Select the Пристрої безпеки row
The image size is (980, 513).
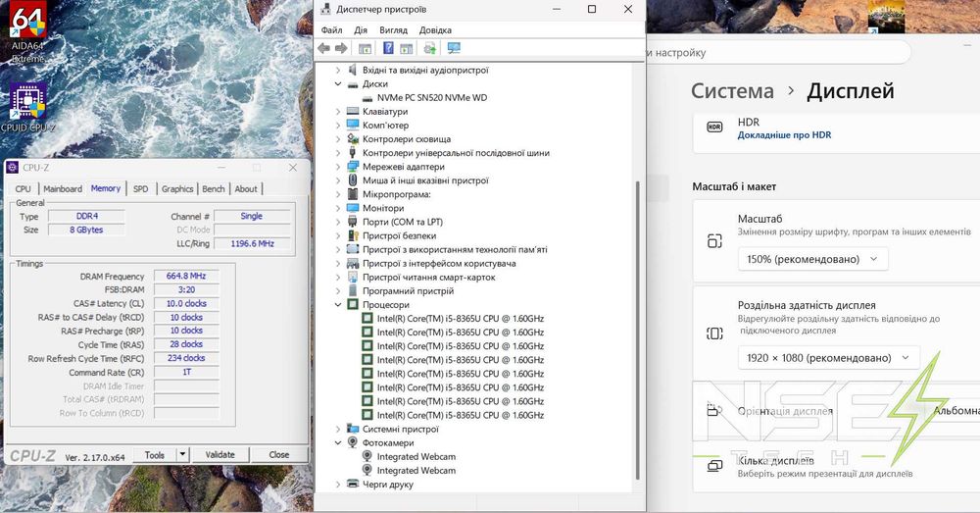click(400, 235)
